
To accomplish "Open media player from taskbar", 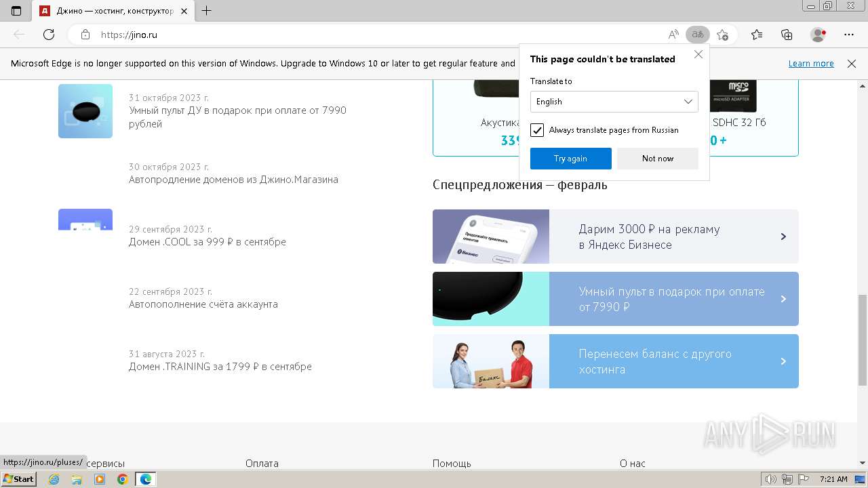I will (x=100, y=479).
